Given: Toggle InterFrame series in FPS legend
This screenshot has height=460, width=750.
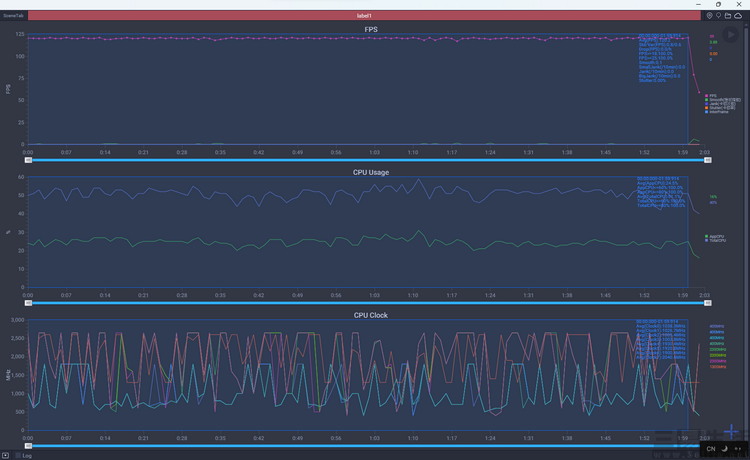Looking at the screenshot, I should 718,112.
